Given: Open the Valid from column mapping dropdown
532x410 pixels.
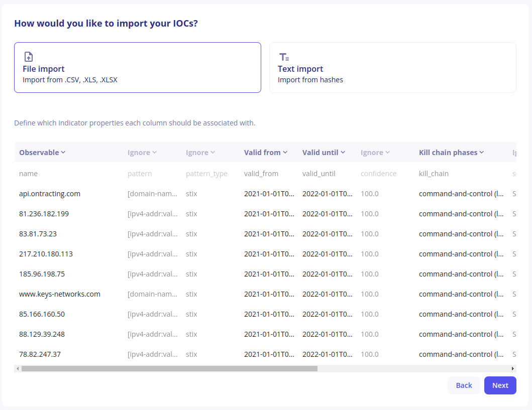Looking at the screenshot, I should 266,153.
